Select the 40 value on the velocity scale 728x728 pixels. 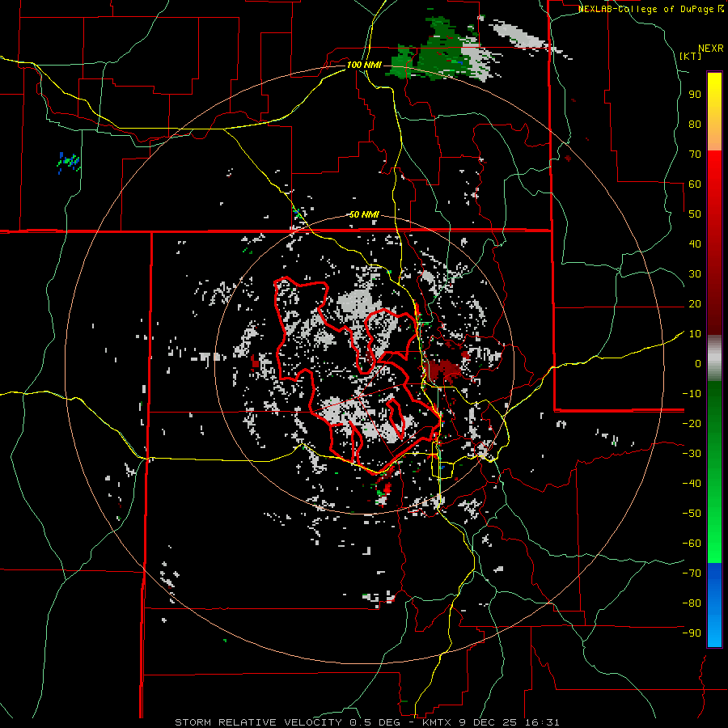695,243
